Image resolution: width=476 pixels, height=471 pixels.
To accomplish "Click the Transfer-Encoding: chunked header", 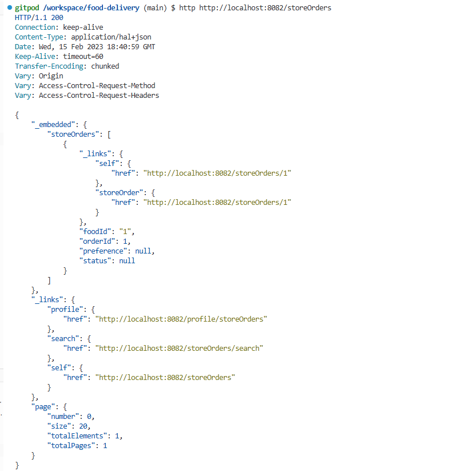I will coord(67,66).
